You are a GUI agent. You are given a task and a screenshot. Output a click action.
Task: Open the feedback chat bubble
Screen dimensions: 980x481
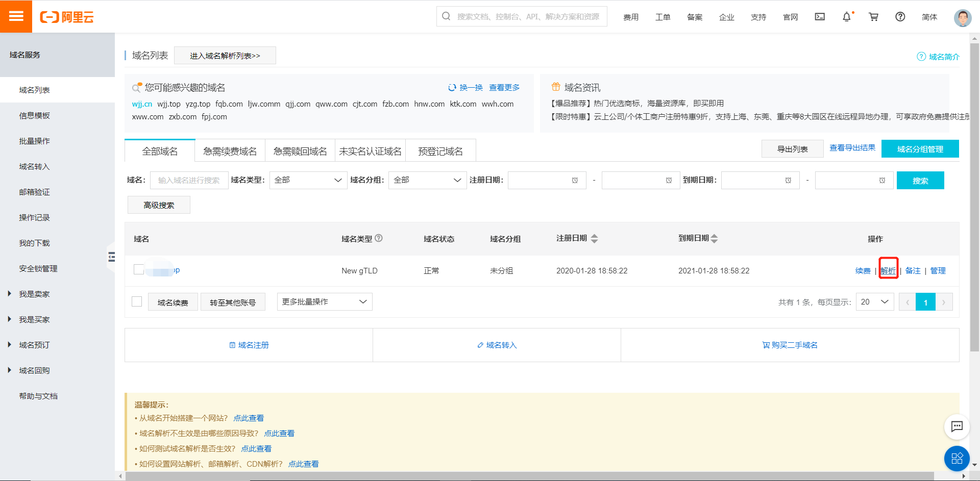point(957,427)
